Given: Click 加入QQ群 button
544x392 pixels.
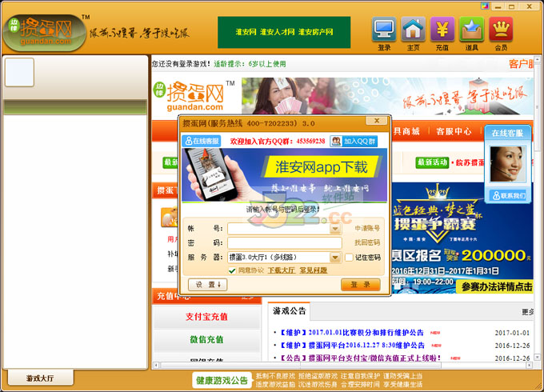Looking at the screenshot, I should pos(354,141).
